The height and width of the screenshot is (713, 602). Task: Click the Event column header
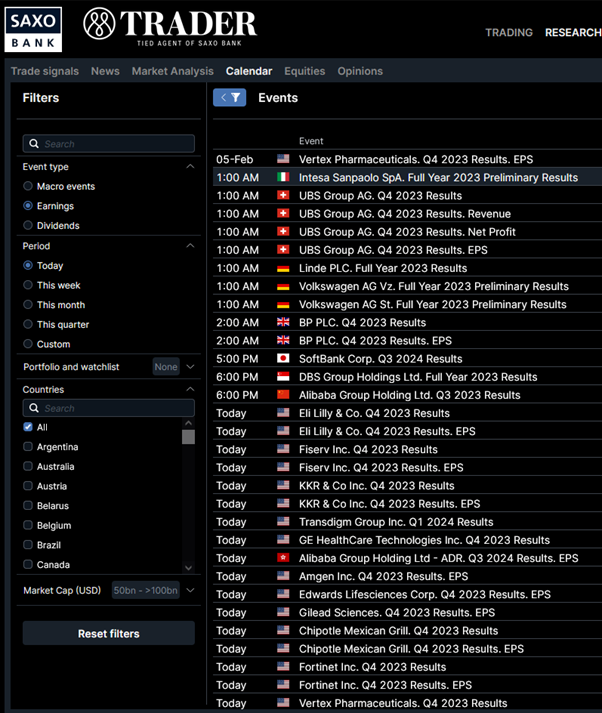tap(311, 141)
